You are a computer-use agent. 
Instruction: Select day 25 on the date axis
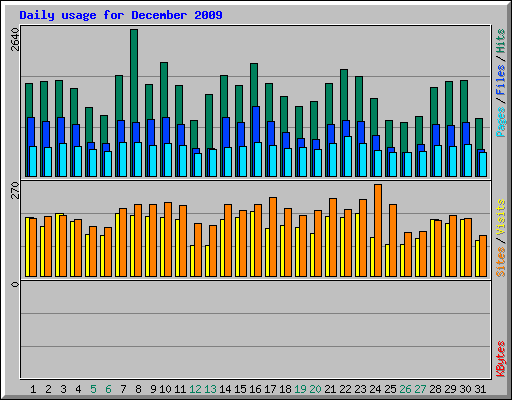[x=390, y=389]
